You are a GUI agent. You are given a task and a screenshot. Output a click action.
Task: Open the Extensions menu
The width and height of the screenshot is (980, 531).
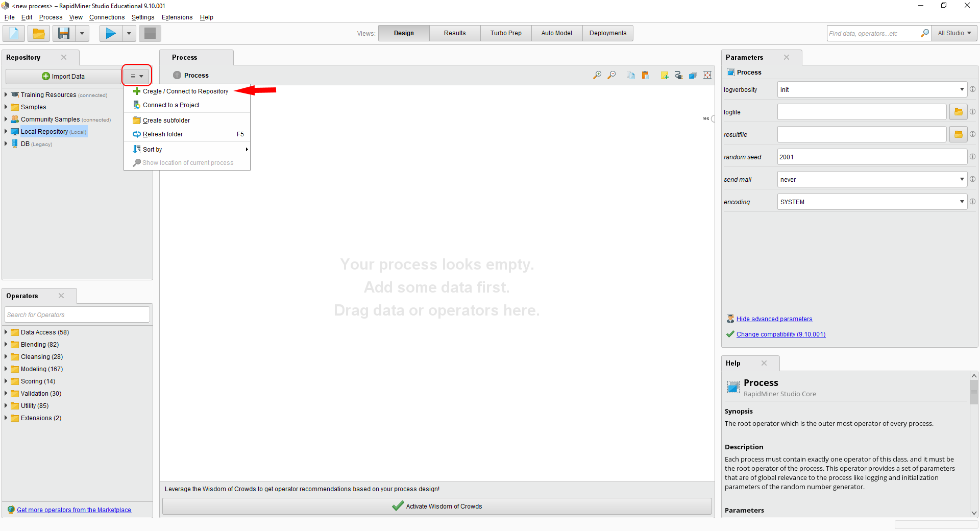(x=177, y=17)
